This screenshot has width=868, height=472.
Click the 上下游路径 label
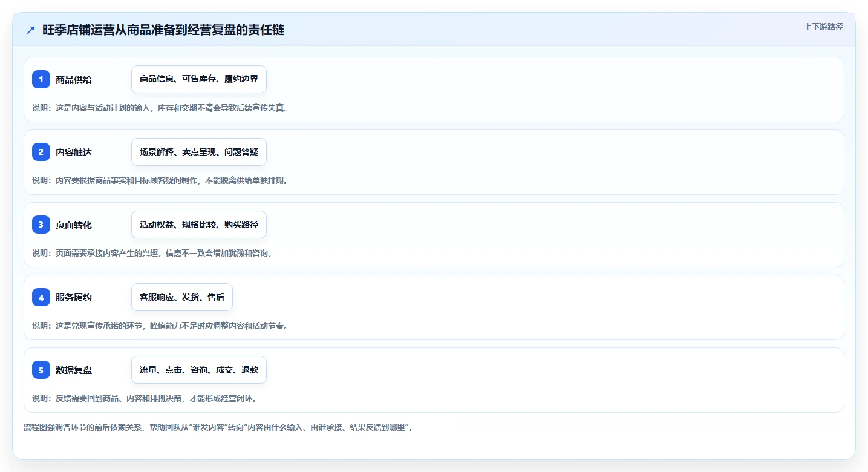pyautogui.click(x=823, y=27)
